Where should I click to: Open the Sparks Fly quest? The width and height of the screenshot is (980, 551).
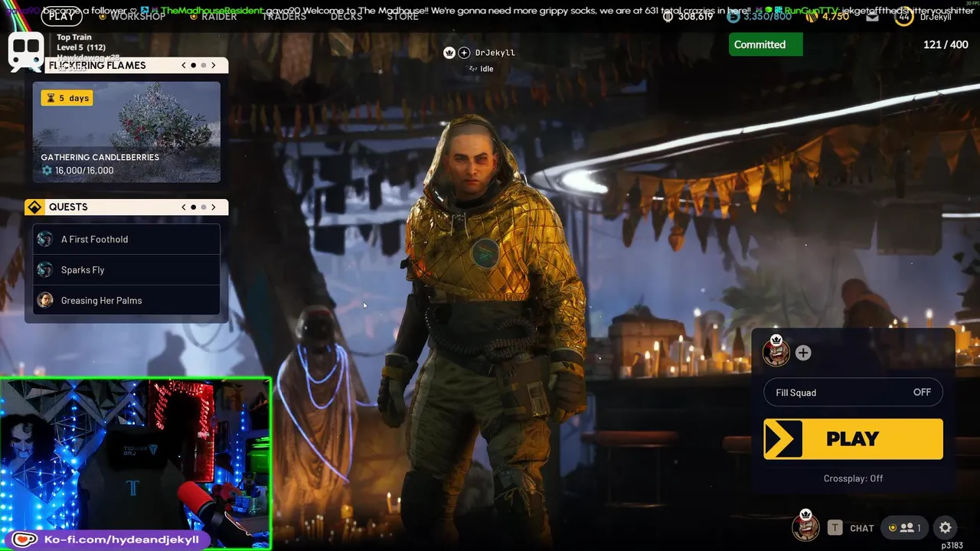coord(126,269)
